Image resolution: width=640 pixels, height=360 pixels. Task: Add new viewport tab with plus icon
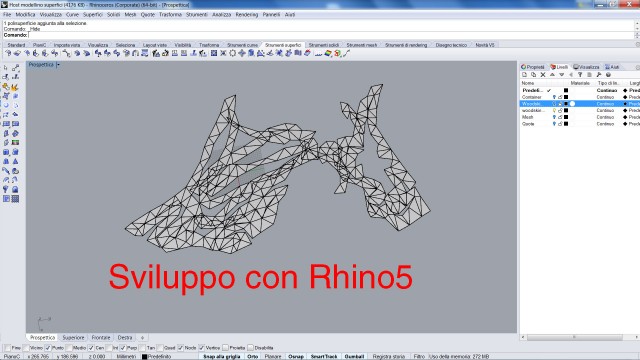142,338
